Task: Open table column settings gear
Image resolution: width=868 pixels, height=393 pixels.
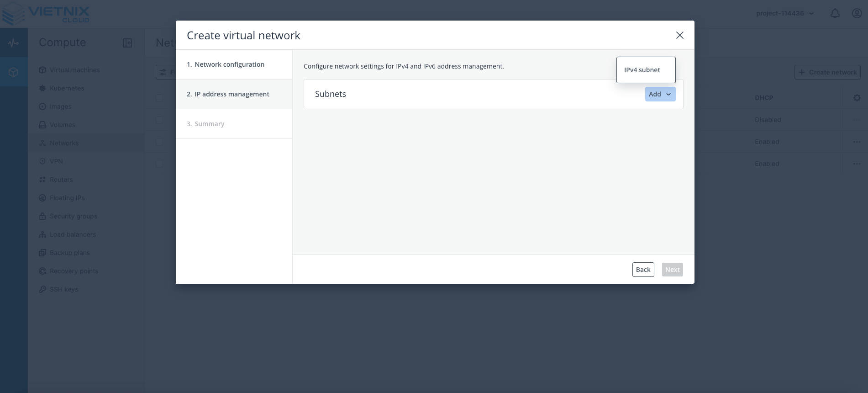Action: click(x=857, y=98)
